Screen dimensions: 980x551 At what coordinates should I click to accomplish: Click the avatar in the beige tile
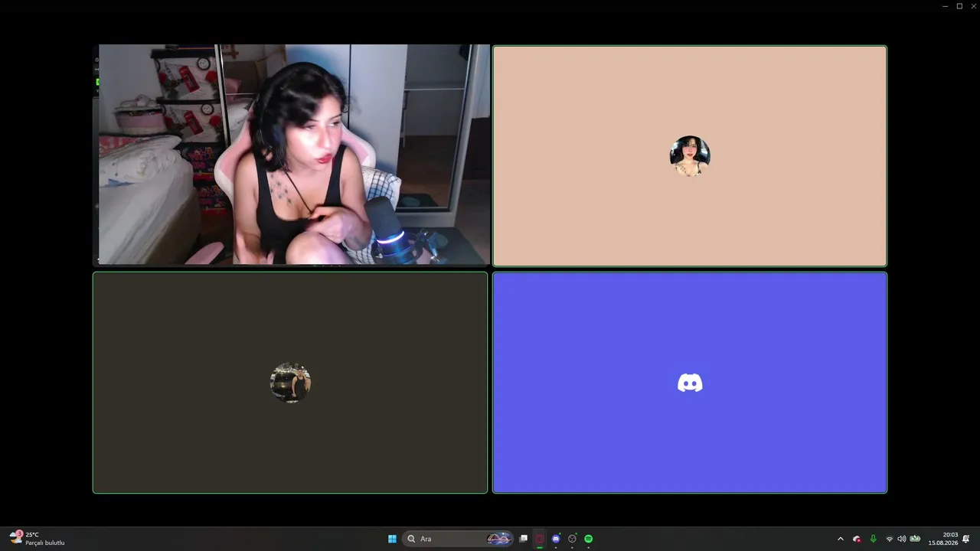point(690,156)
